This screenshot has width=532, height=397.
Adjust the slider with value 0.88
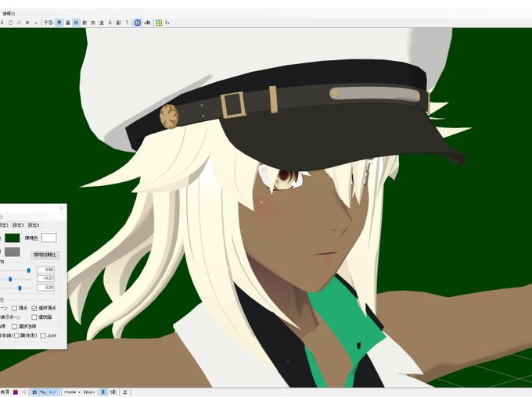point(29,270)
